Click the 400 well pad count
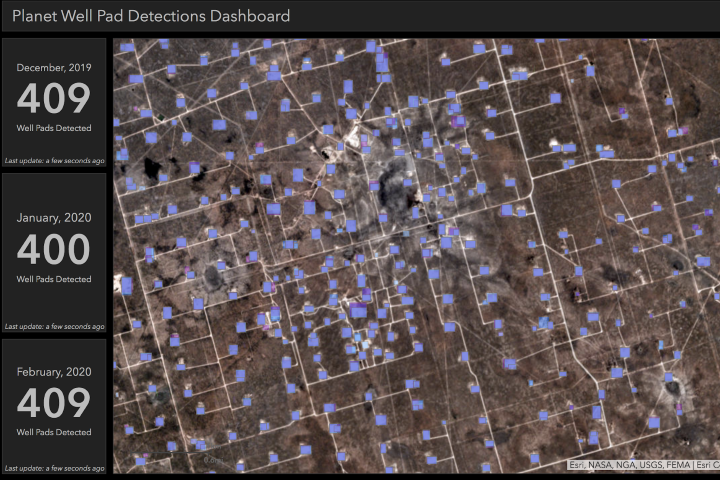Screen dimensions: 720x480 (54, 249)
